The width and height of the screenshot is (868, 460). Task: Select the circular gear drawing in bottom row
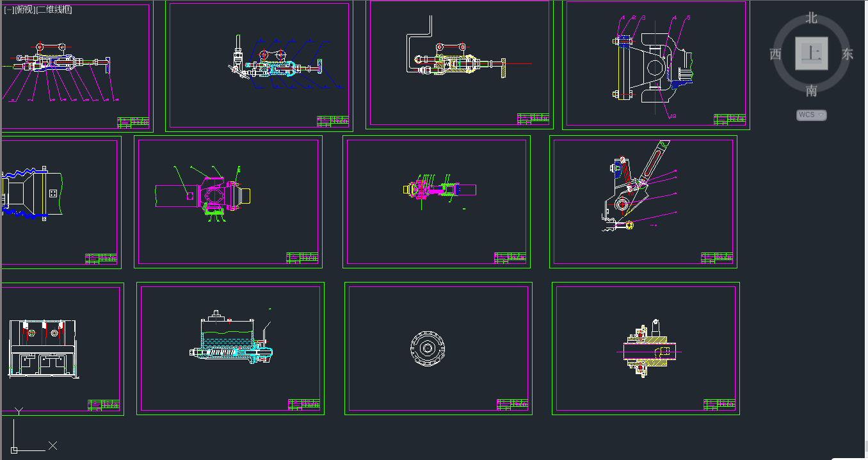tap(427, 348)
